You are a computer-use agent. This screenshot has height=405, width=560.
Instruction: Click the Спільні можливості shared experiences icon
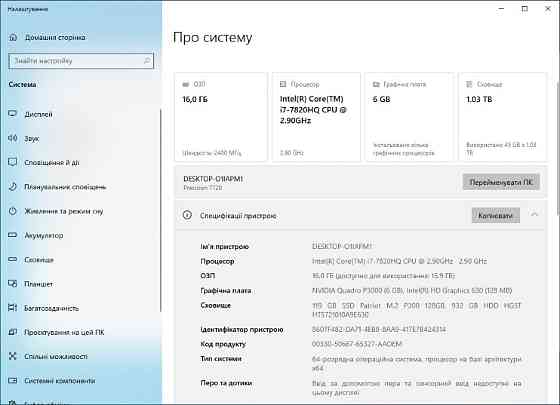tap(13, 356)
